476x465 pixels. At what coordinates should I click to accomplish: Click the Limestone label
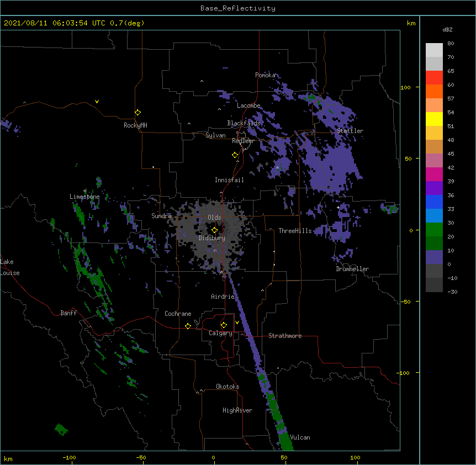coord(84,197)
